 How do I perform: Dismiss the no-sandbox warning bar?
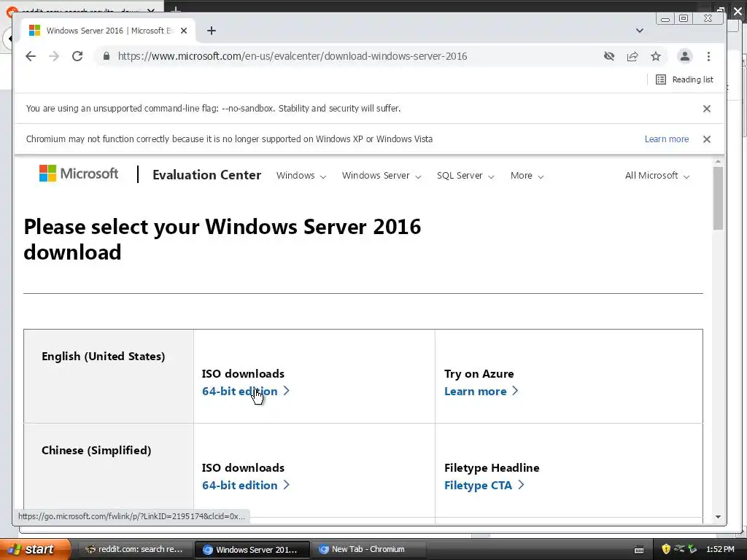(706, 109)
